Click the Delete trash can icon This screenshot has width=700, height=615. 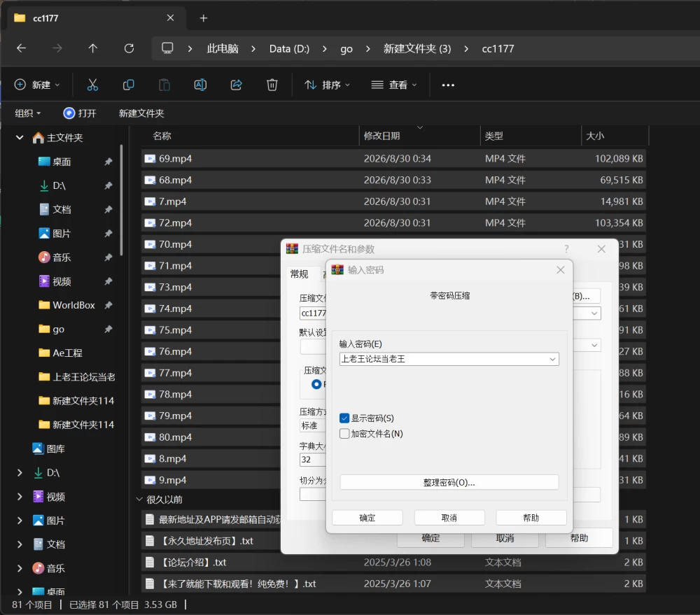coord(272,85)
